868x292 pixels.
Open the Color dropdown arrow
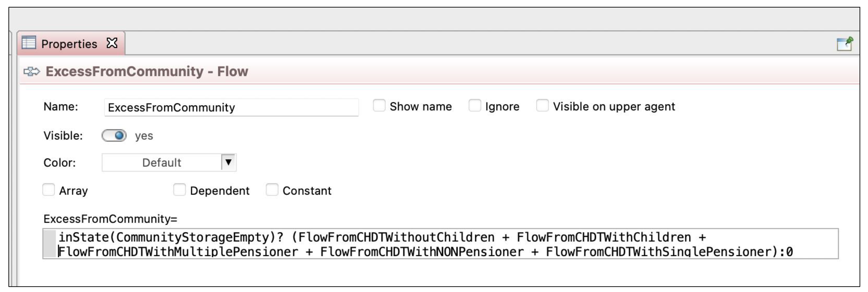(x=229, y=162)
